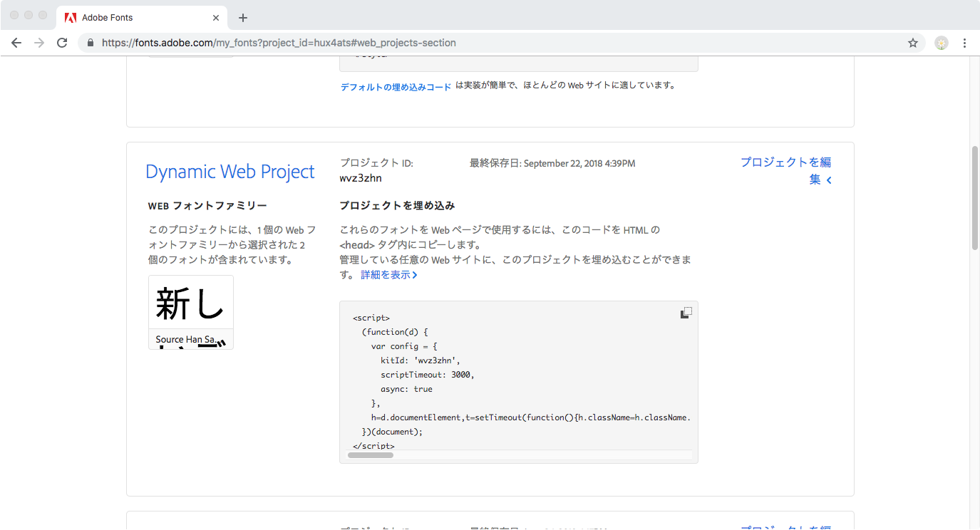This screenshot has height=530, width=980.
Task: Click the closing </script> code line
Action: [x=373, y=446]
